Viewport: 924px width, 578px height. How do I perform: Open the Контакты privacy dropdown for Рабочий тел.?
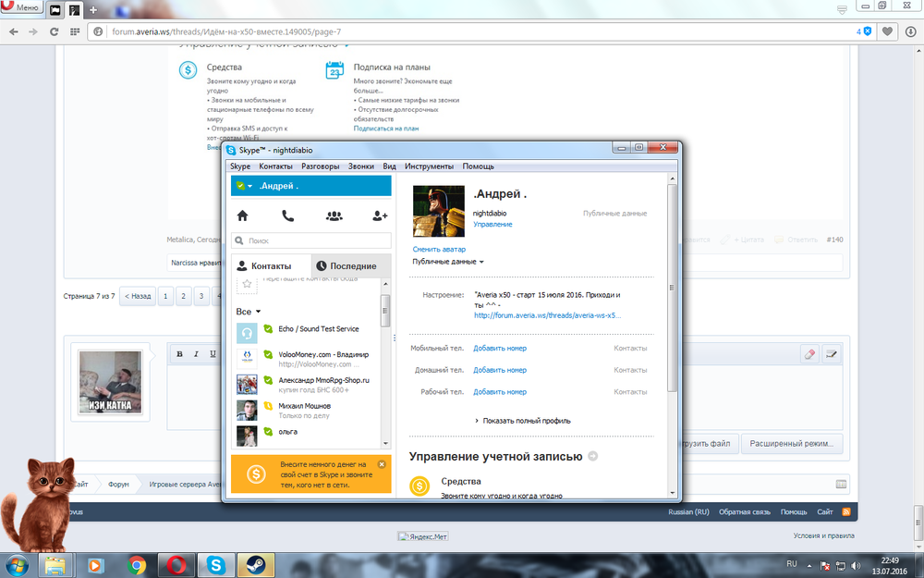630,391
